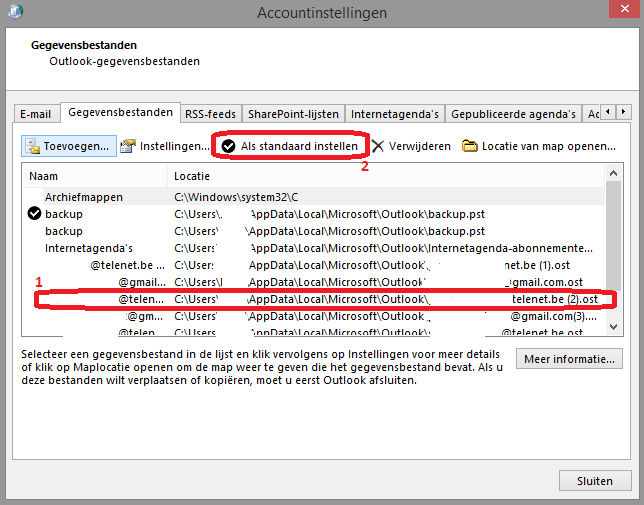Click the default checkmark icon beside backup
Screen dimensions: 644x505
(x=35, y=214)
